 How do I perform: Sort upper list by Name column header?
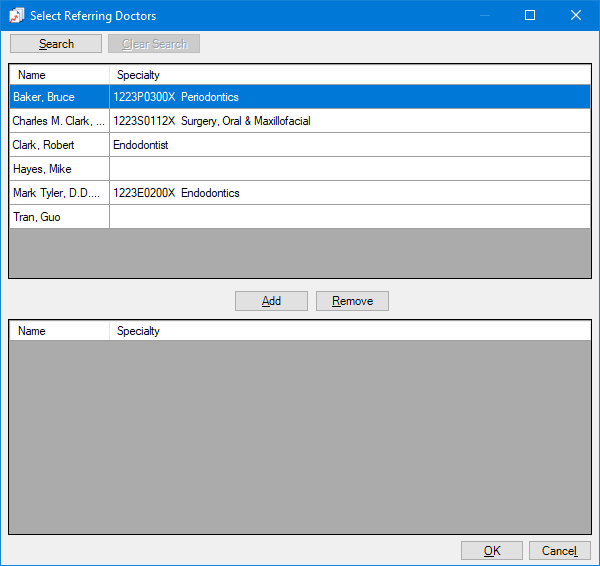(x=58, y=75)
